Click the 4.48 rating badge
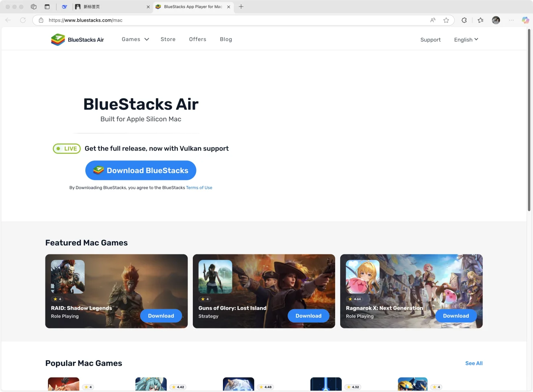The image size is (533, 392). pos(265,387)
